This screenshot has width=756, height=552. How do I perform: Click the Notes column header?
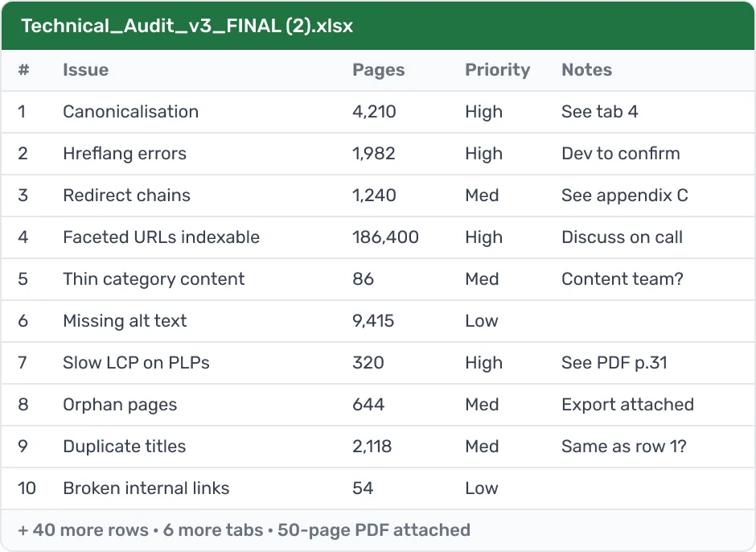coord(587,70)
